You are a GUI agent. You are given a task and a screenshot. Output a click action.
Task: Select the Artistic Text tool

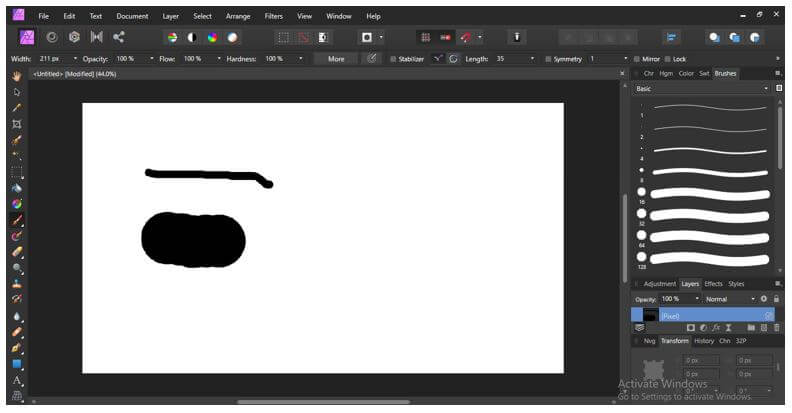(x=17, y=380)
